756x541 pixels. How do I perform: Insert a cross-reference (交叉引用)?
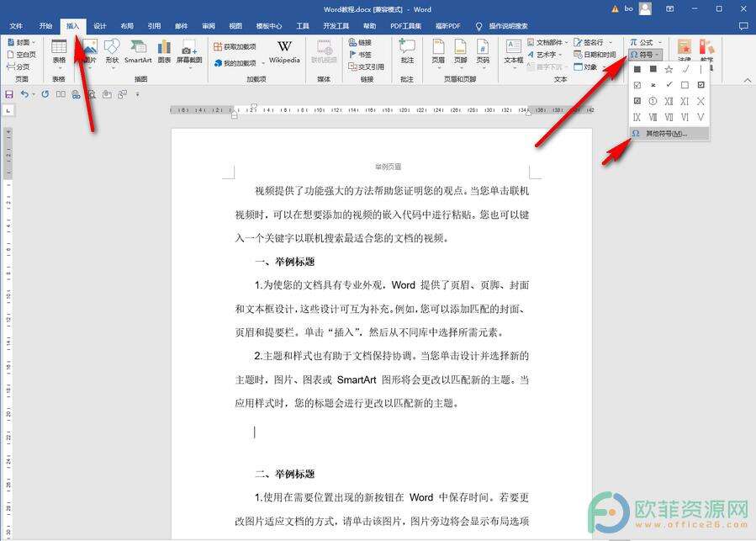pos(367,66)
